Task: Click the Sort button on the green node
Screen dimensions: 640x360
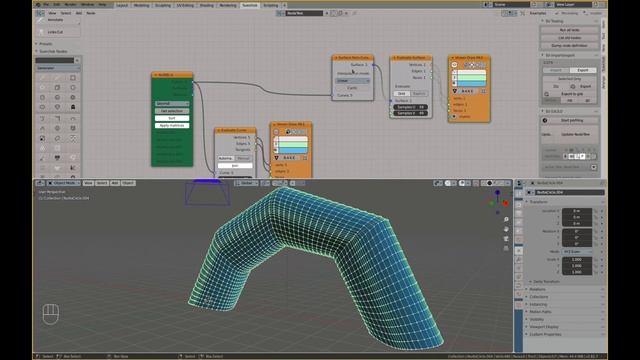Action: point(172,118)
